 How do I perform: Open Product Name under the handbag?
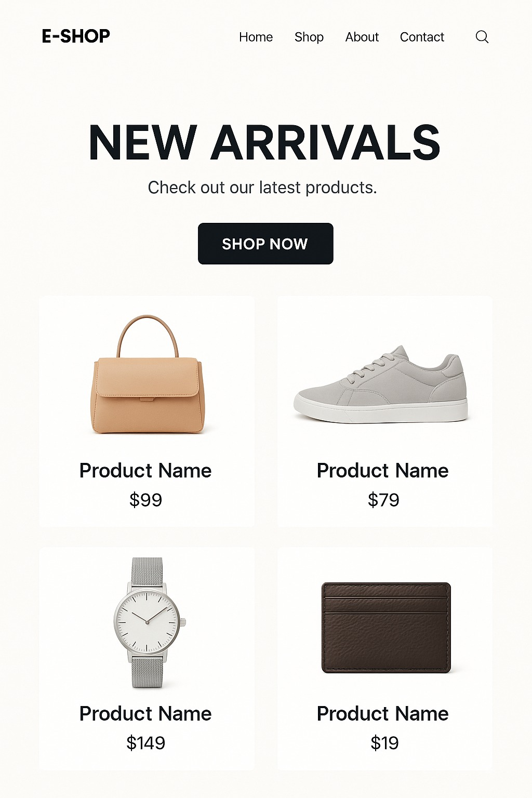[145, 471]
